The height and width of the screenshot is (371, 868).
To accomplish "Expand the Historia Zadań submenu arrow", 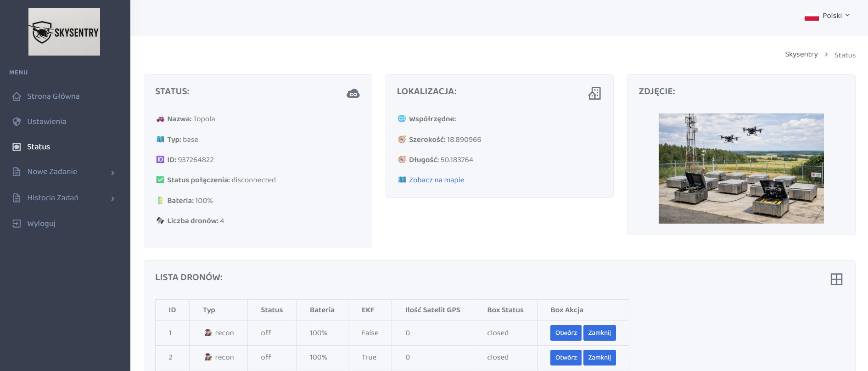I will tap(112, 198).
